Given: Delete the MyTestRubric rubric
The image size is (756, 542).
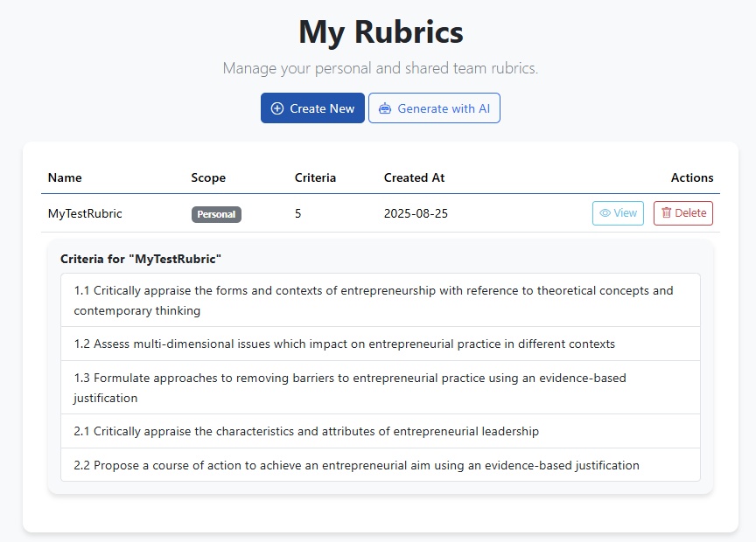Looking at the screenshot, I should pos(682,212).
